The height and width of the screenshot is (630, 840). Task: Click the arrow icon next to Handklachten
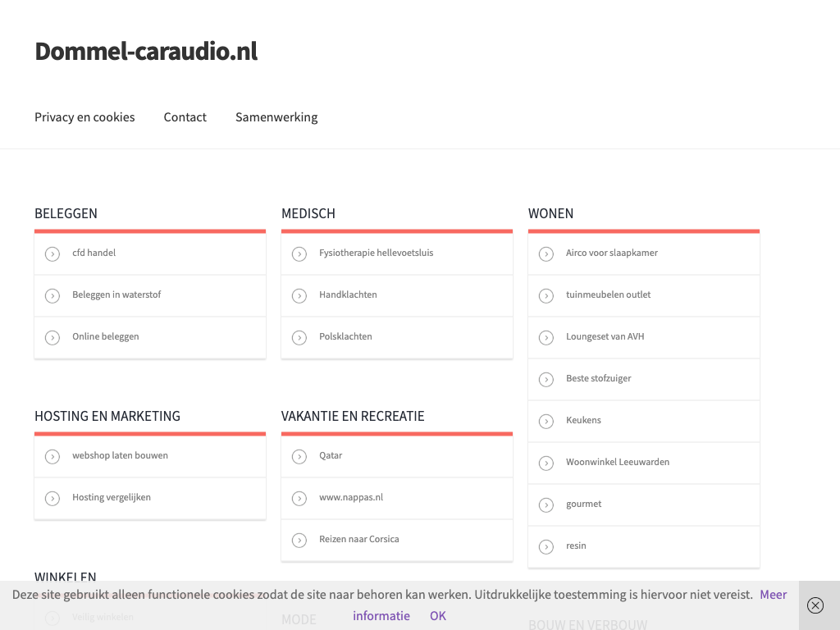pyautogui.click(x=299, y=296)
